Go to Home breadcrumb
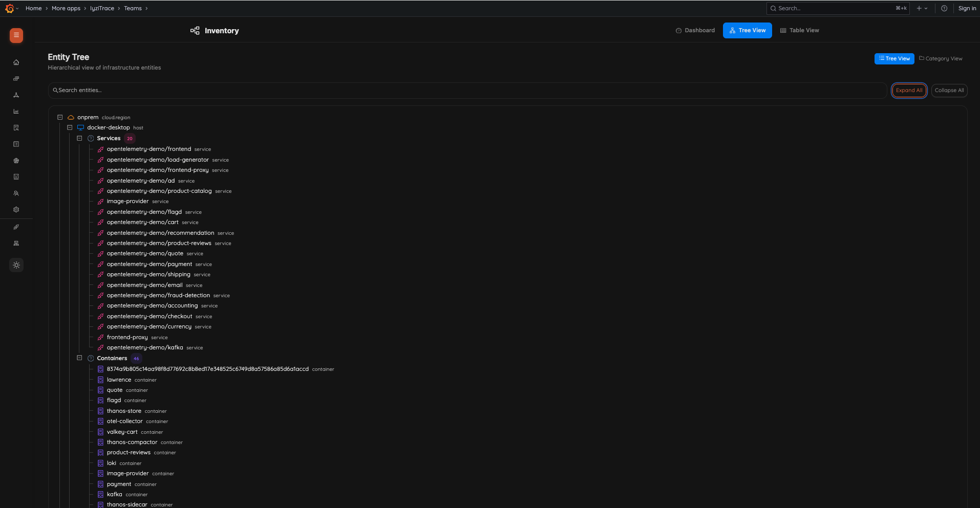Image resolution: width=980 pixels, height=508 pixels. point(34,8)
